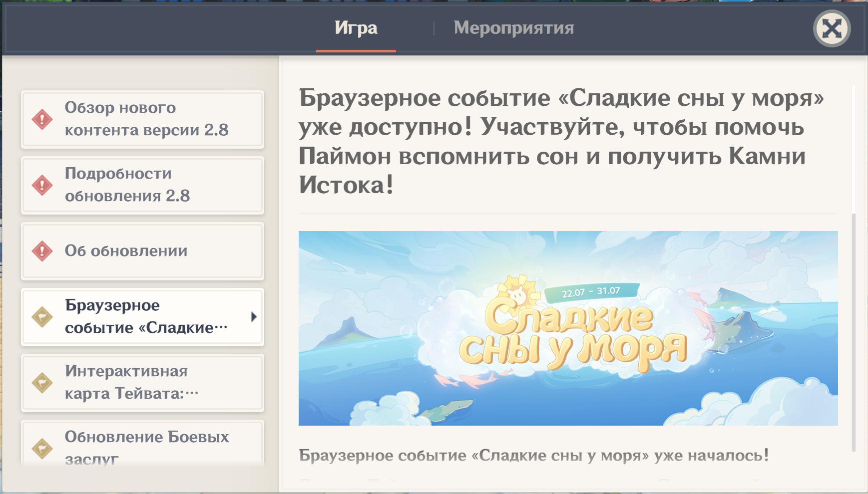Click gold flag icon beside Интерактивная карта
This screenshot has height=494, width=868.
pyautogui.click(x=42, y=383)
